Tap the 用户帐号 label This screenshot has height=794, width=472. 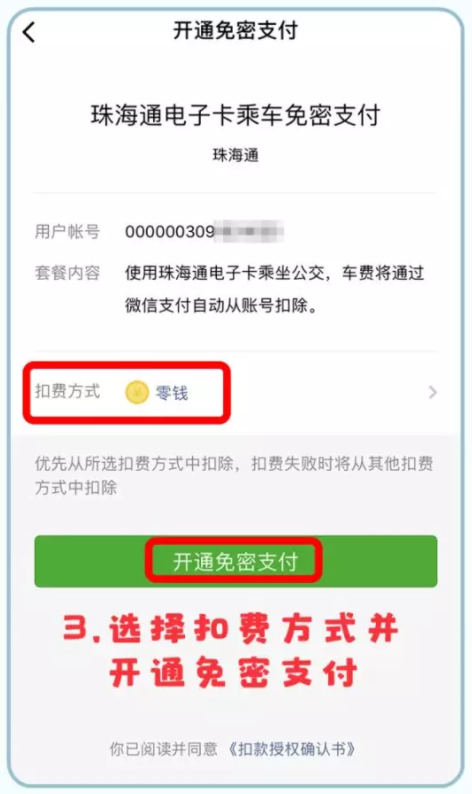click(x=67, y=231)
